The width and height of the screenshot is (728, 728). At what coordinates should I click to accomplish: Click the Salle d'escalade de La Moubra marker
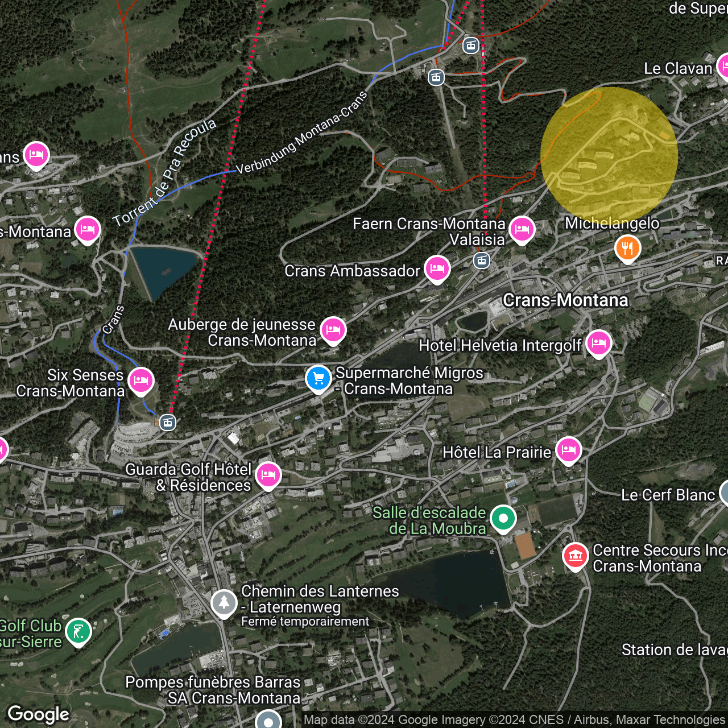pos(503,518)
